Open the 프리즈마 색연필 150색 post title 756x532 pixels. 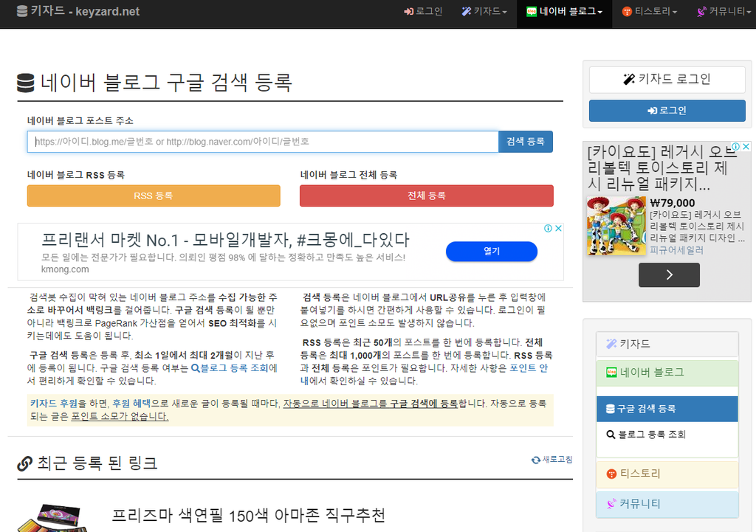(249, 516)
